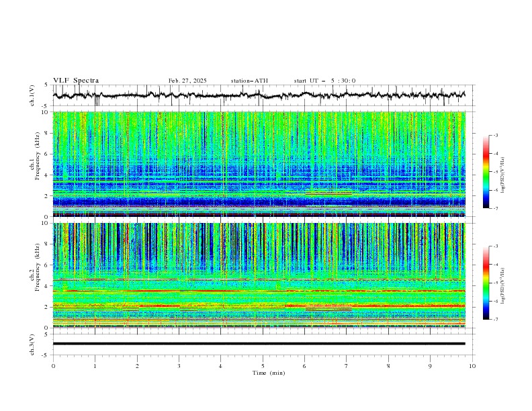Click the '5' tick on the time axis

pos(263,366)
